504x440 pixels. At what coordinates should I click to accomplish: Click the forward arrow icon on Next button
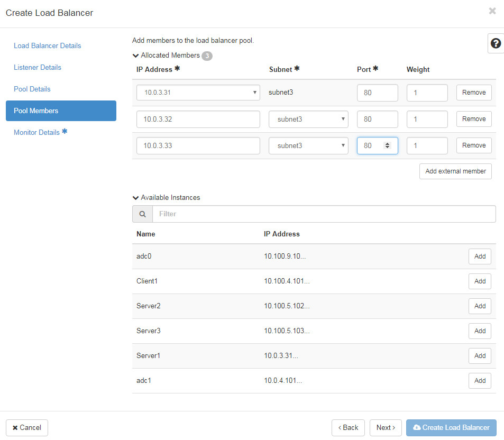(393, 427)
